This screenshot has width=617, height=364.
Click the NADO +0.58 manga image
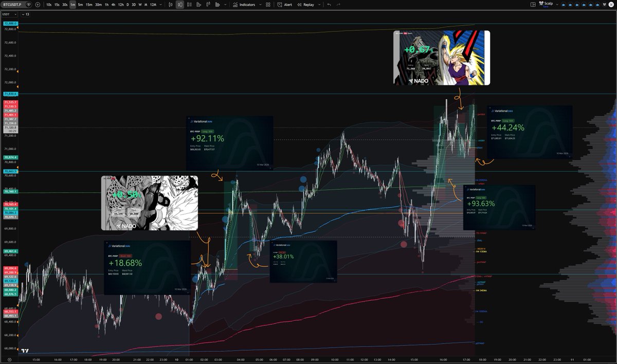coord(150,203)
